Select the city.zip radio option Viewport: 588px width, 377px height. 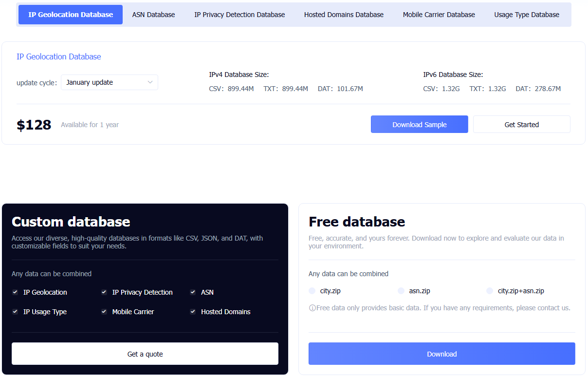click(312, 291)
